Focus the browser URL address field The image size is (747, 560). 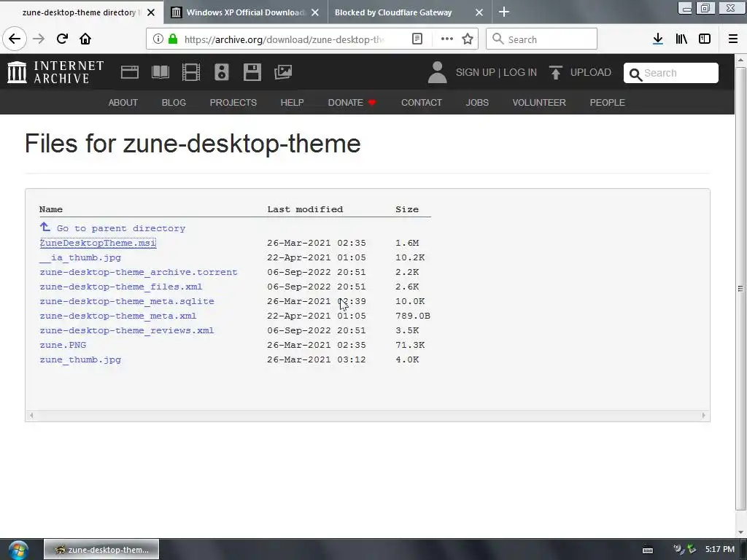[284, 39]
